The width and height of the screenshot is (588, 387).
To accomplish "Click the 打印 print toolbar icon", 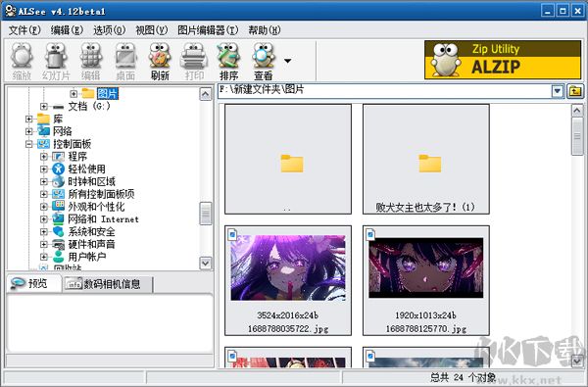I will pos(194,62).
